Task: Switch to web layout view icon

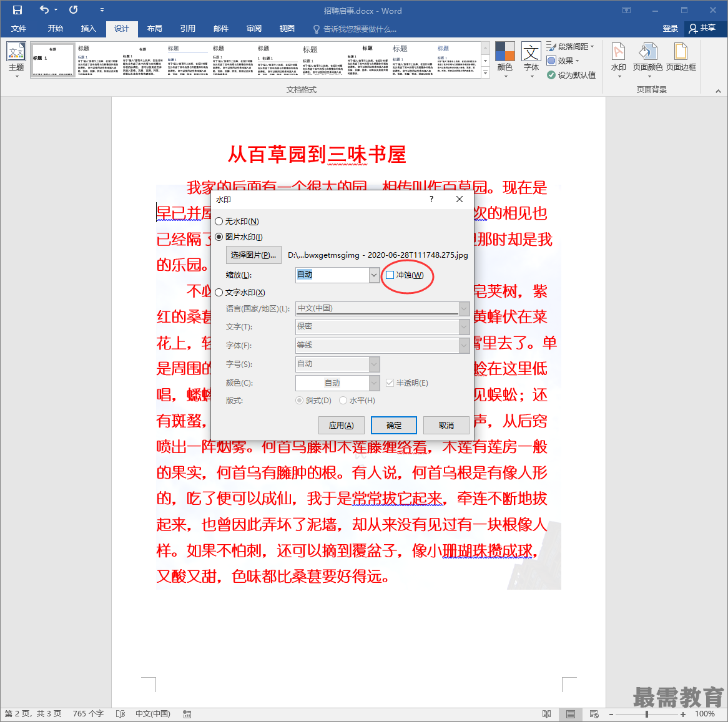Action: coord(594,714)
